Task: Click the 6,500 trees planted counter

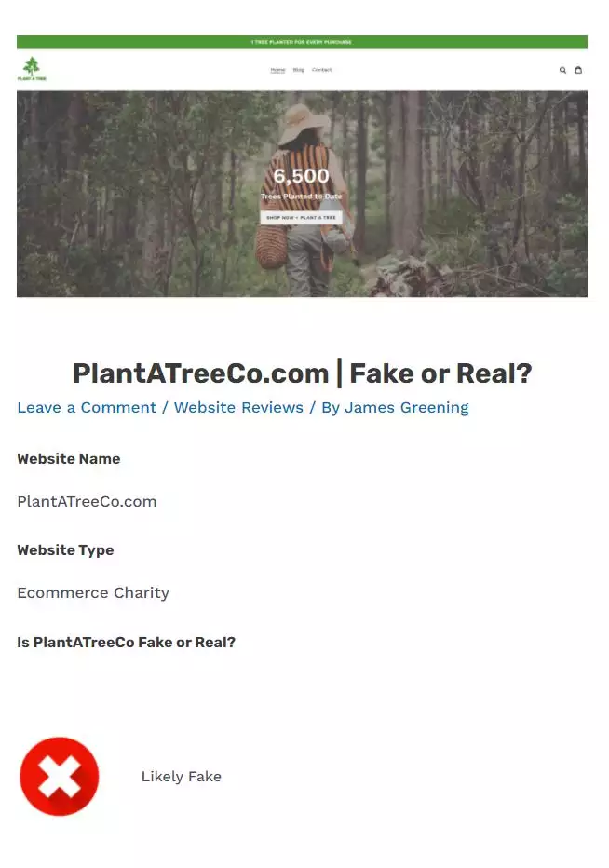Action: (301, 176)
